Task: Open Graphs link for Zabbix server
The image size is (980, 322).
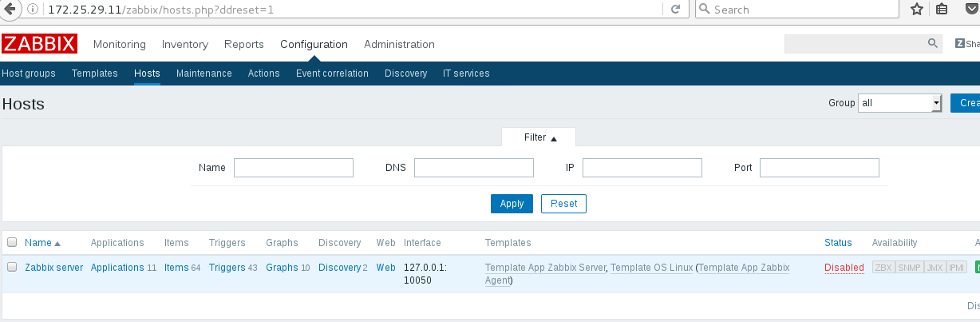Action: click(282, 268)
